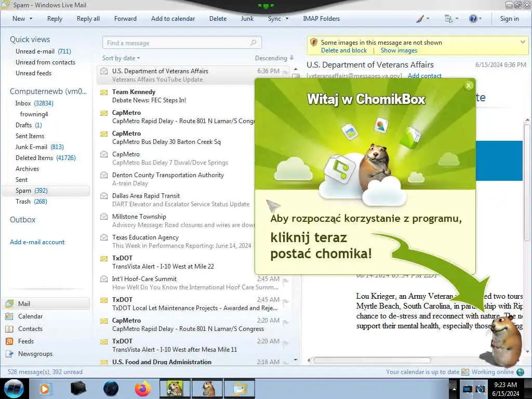Click Show images link

(398, 50)
